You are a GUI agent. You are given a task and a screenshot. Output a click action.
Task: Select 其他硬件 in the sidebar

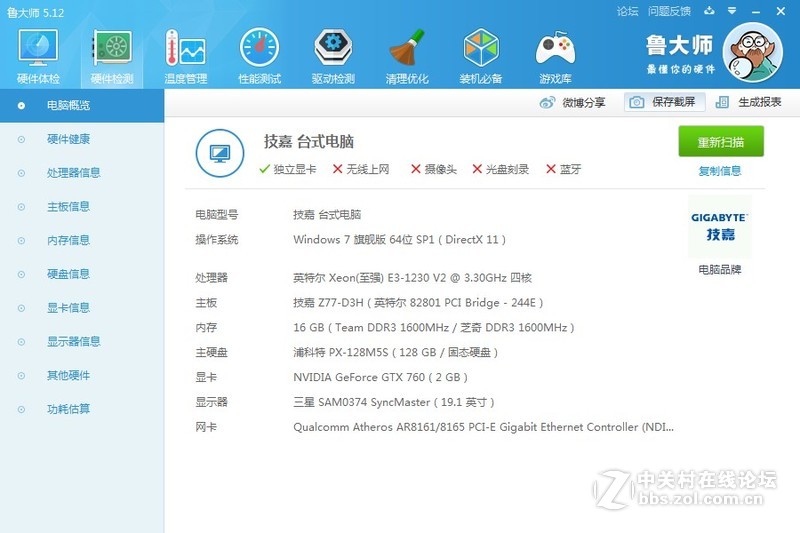point(82,375)
